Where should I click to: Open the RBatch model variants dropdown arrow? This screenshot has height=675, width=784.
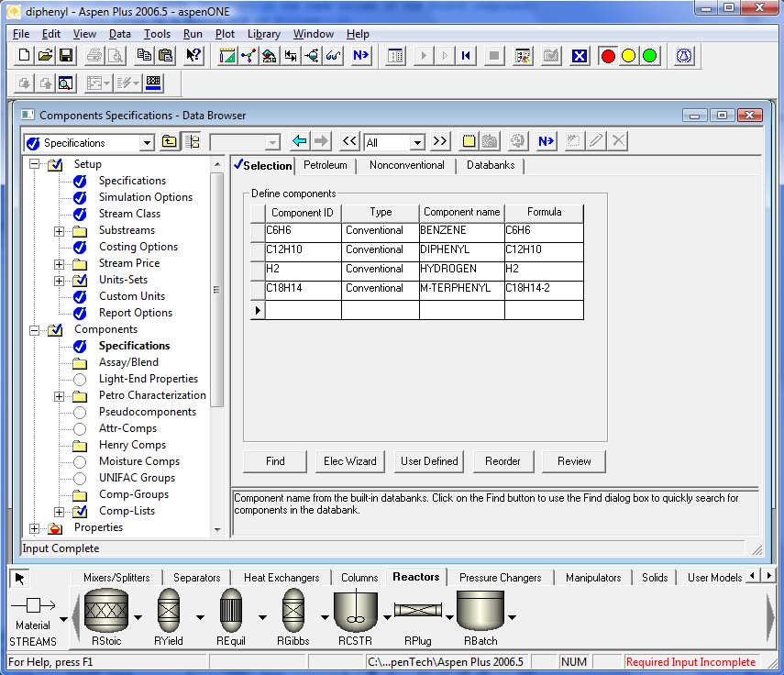[x=512, y=618]
